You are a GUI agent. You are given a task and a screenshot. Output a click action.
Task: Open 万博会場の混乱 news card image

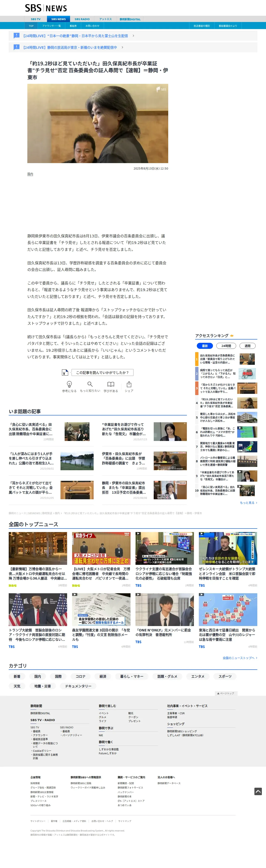point(38,548)
